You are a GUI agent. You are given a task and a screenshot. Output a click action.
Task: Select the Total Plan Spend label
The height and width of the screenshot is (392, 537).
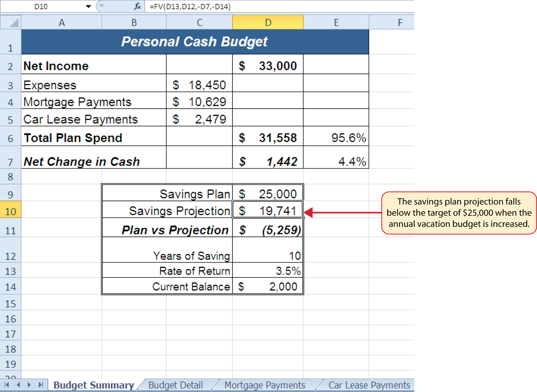click(94, 136)
